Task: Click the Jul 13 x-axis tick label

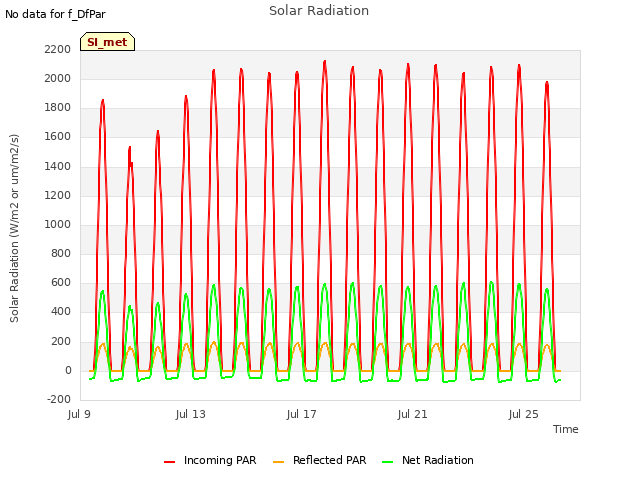Action: (191, 414)
